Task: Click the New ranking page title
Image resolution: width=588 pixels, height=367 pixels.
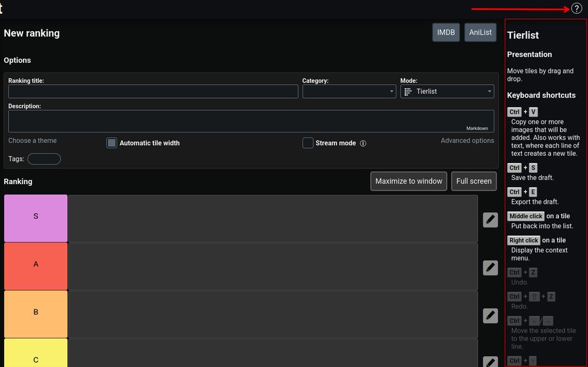Action: click(x=32, y=33)
